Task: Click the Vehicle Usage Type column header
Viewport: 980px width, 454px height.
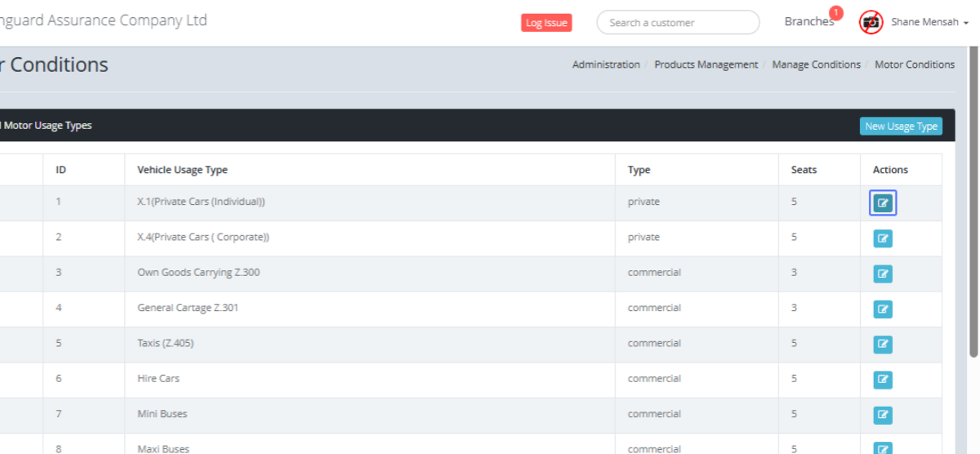Action: (182, 170)
